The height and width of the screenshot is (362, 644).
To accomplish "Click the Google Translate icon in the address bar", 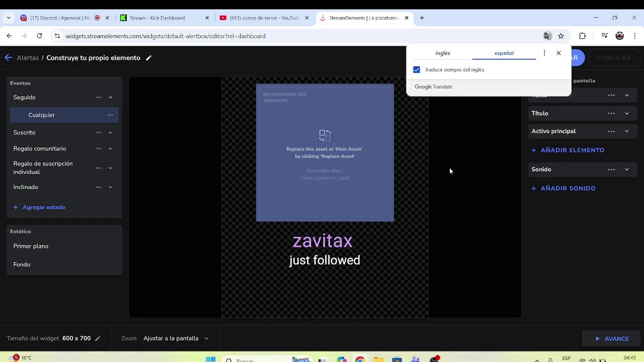I will [x=547, y=36].
